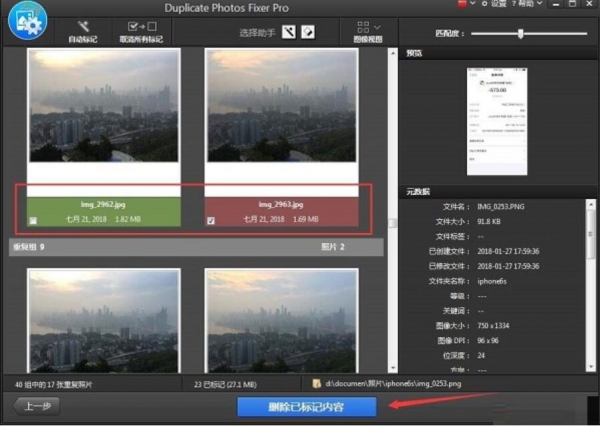The height and width of the screenshot is (426, 600).
Task: Open the selection assistant wand icon
Action: [289, 32]
